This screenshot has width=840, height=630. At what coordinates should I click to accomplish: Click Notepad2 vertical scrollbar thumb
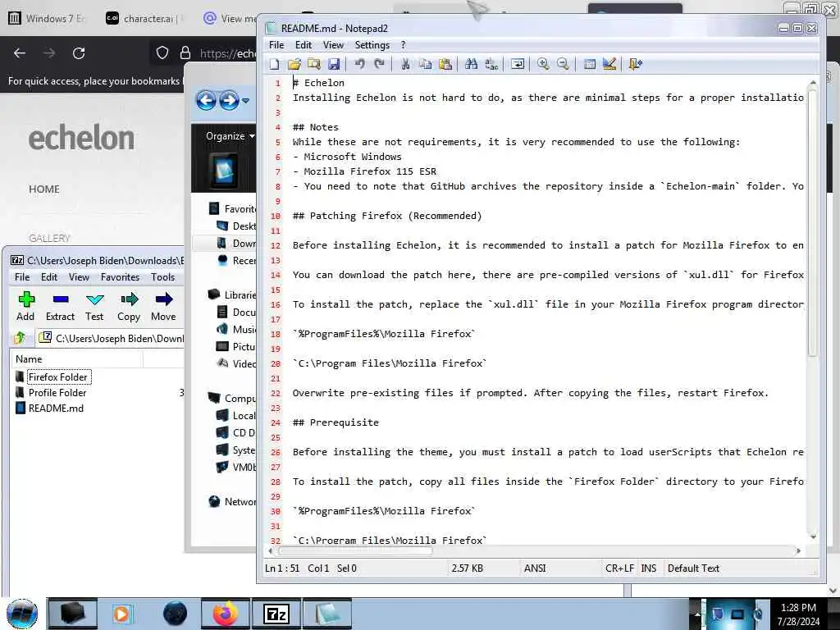pyautogui.click(x=812, y=222)
